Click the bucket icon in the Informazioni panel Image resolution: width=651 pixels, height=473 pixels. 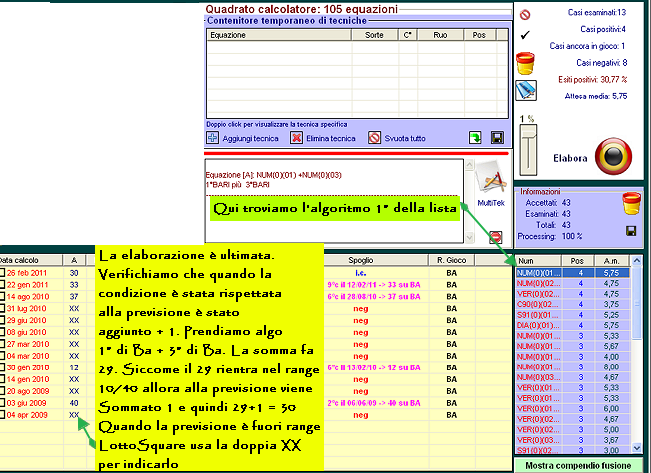point(631,203)
